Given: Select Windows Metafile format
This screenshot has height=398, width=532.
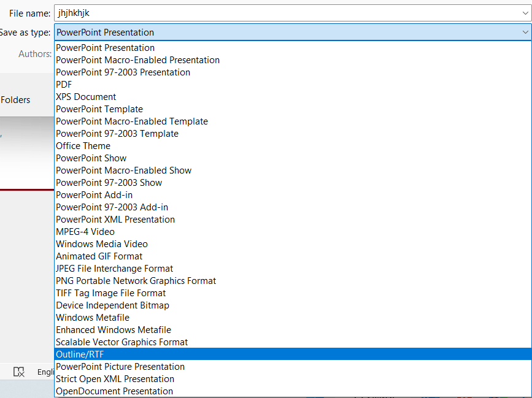Looking at the screenshot, I should point(293,317).
